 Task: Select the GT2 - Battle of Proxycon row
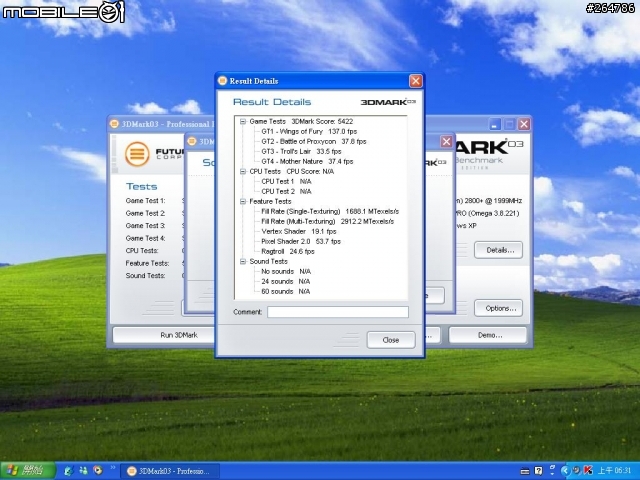coord(313,141)
